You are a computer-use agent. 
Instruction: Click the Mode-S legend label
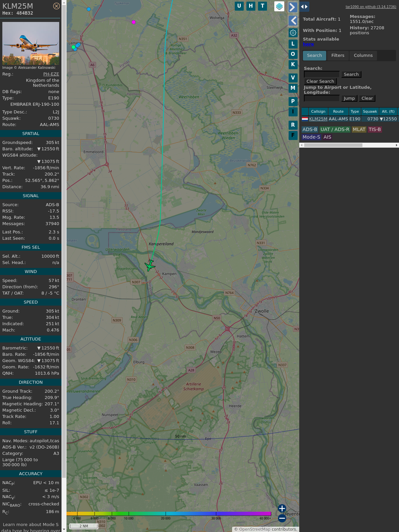[312, 137]
